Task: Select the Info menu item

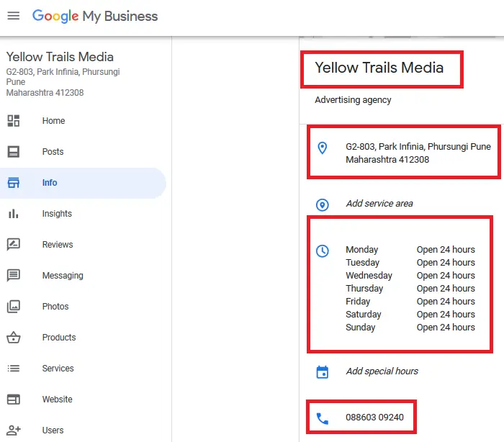Action: coord(83,183)
